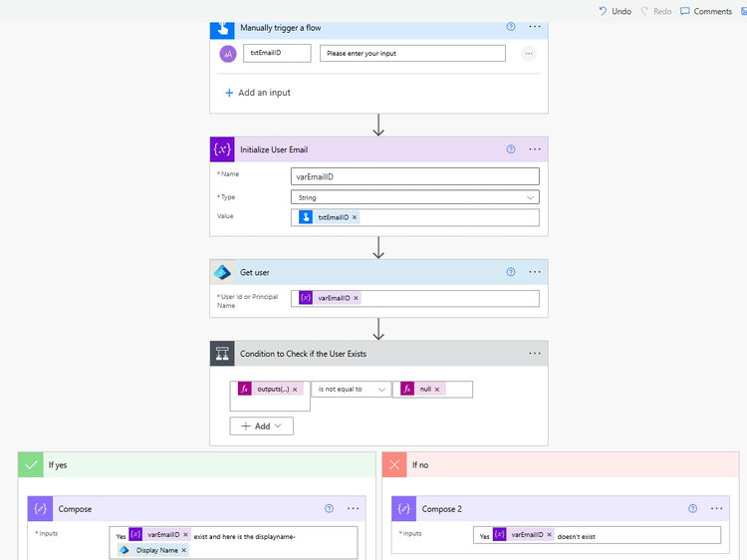747x560 pixels.
Task: Click the Get user Azure AD icon
Action: tap(222, 272)
